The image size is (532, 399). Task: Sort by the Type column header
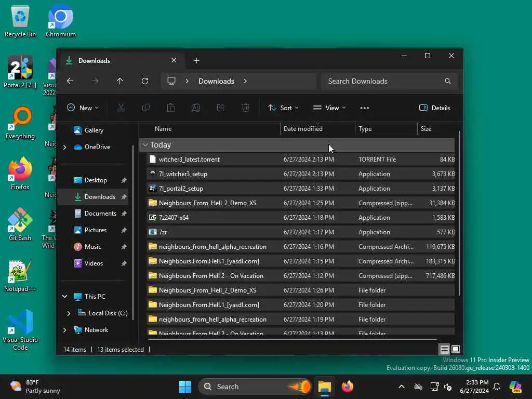tap(387, 129)
